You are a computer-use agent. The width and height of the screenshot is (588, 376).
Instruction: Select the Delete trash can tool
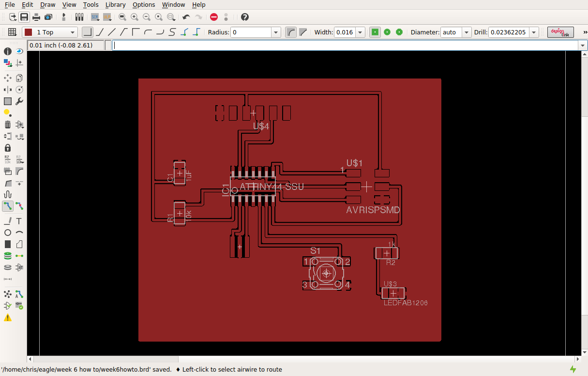[8, 125]
